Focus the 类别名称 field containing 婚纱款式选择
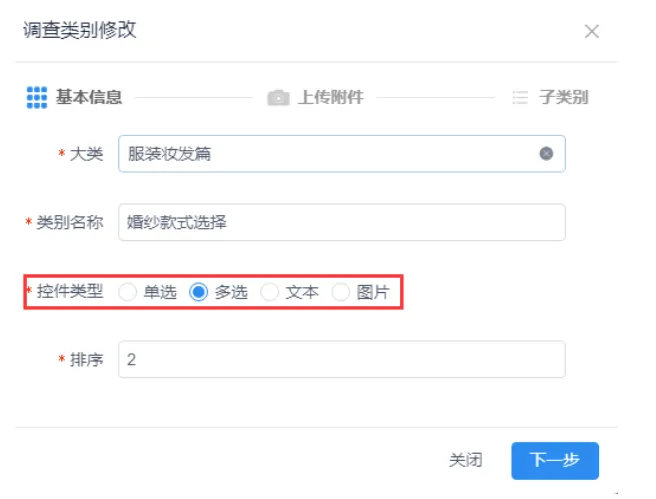Screen dimensions: 656x499 (341, 223)
